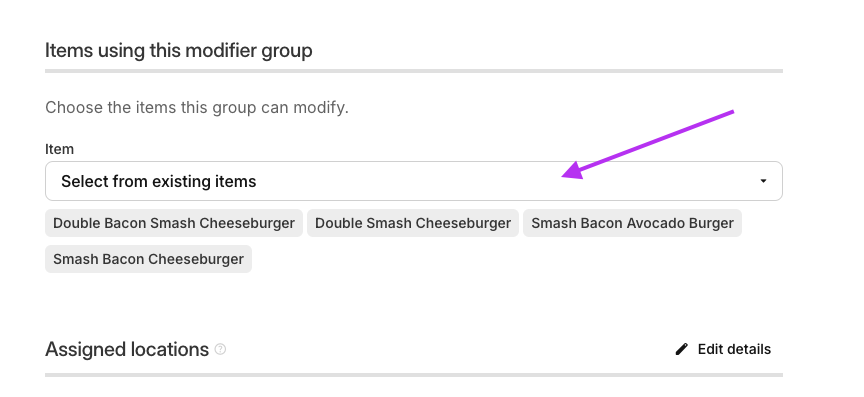This screenshot has width=864, height=397.
Task: Click the purple arrow annotation's arrowhead
Action: (573, 171)
